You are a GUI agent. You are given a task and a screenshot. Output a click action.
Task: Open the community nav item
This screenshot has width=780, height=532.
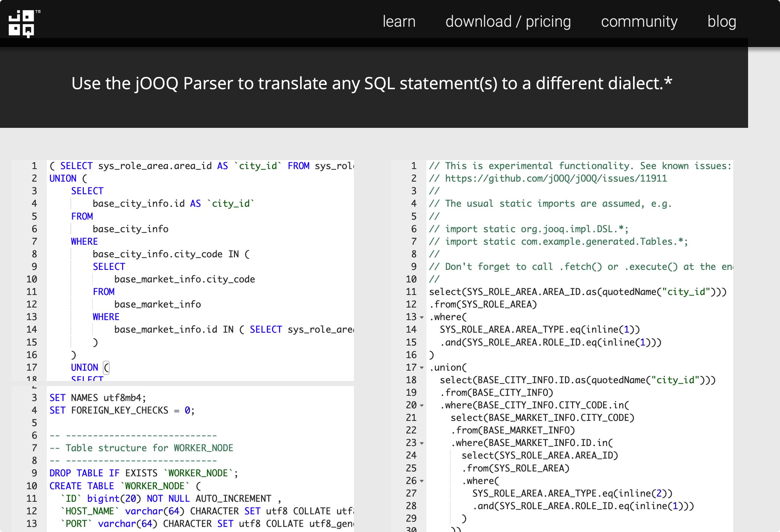[639, 22]
